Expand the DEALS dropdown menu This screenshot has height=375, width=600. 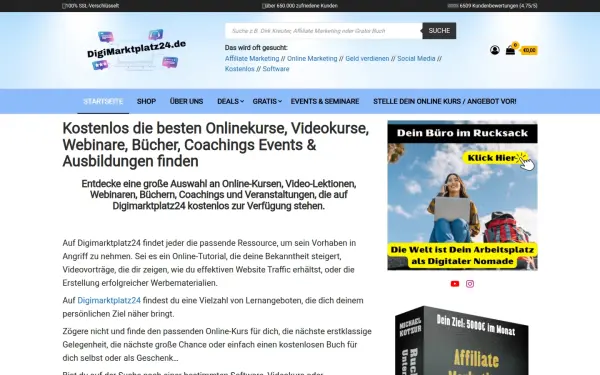click(230, 101)
